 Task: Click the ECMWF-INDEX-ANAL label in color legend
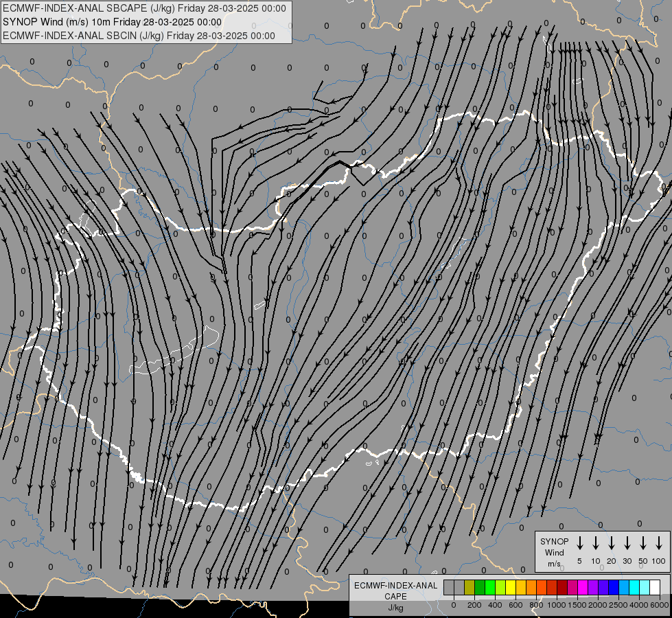click(395, 586)
